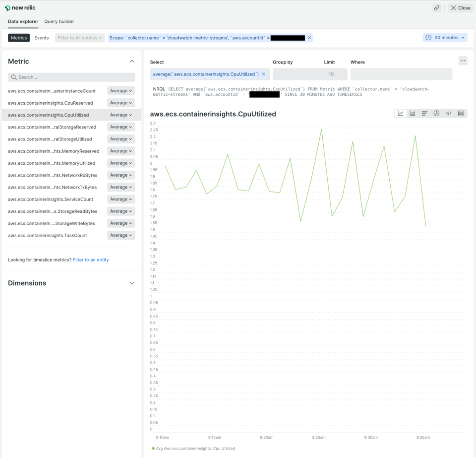Re-select the line chart view toggle

(400, 113)
